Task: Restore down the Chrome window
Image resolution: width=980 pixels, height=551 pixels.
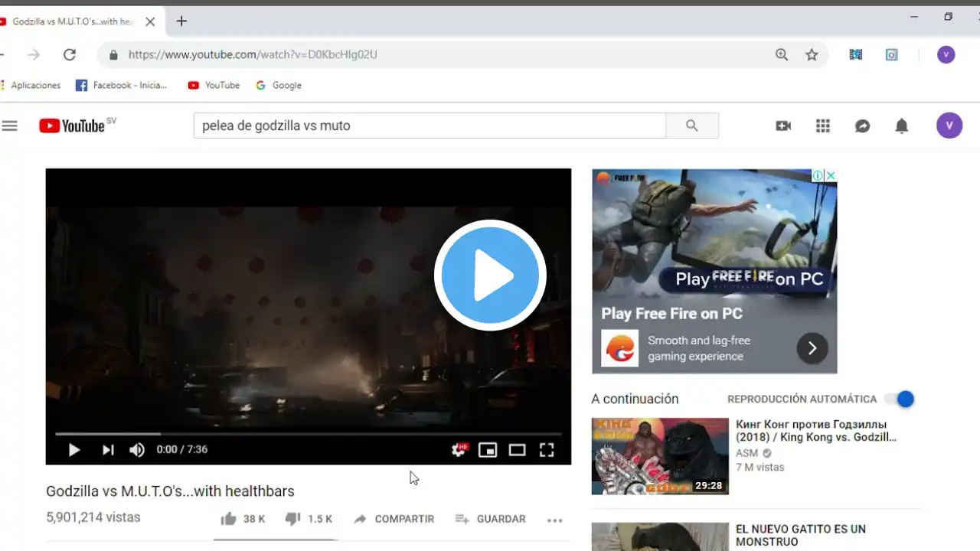Action: [x=948, y=16]
